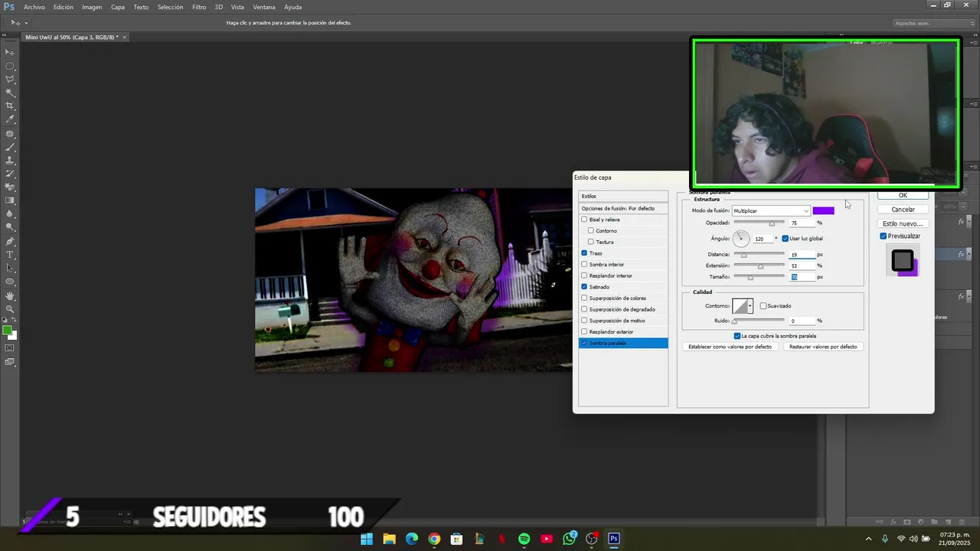
Task: Select the Path Selection tool
Action: pos(10,268)
